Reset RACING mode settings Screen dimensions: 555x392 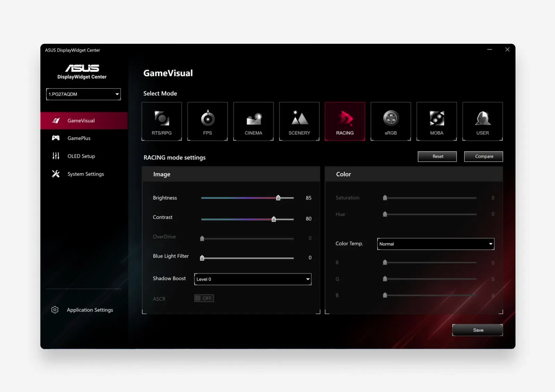(437, 156)
